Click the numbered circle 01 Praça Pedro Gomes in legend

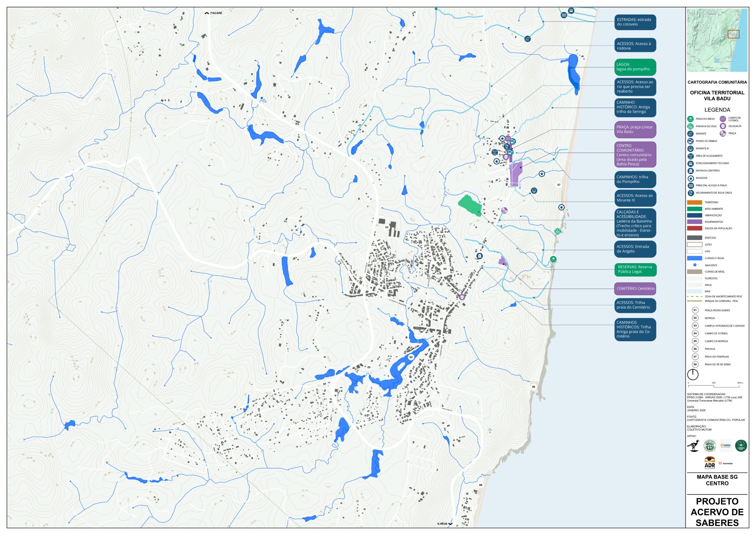click(x=695, y=310)
